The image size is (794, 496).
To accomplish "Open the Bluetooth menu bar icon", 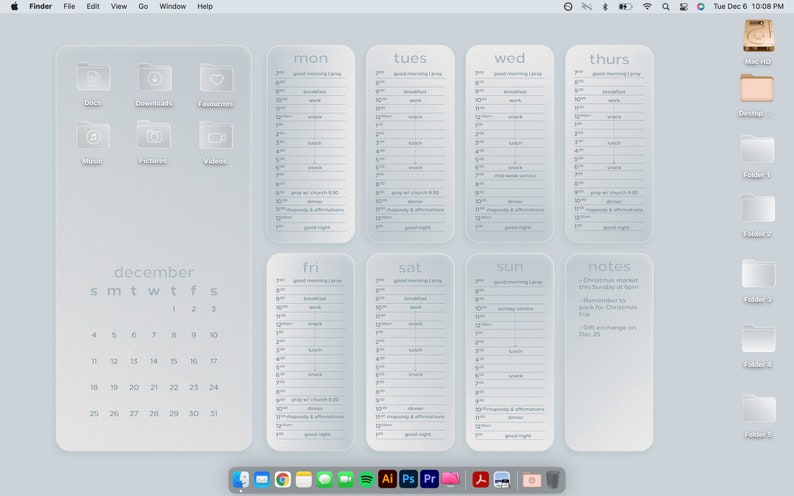I will pos(605,7).
